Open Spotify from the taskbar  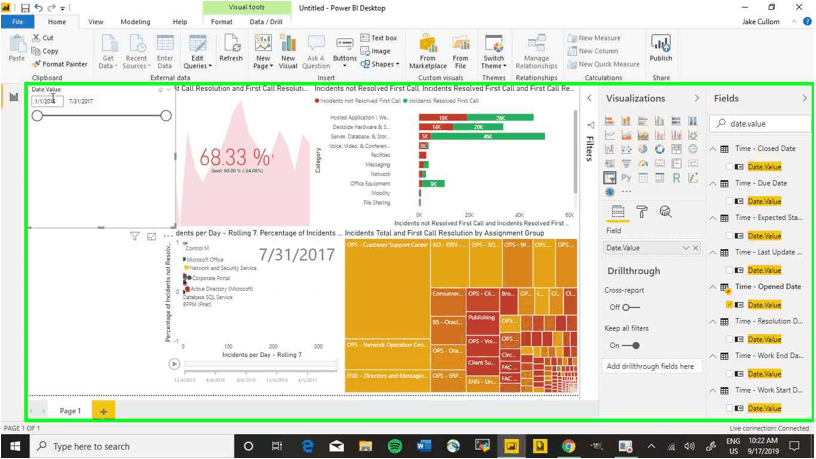point(395,446)
